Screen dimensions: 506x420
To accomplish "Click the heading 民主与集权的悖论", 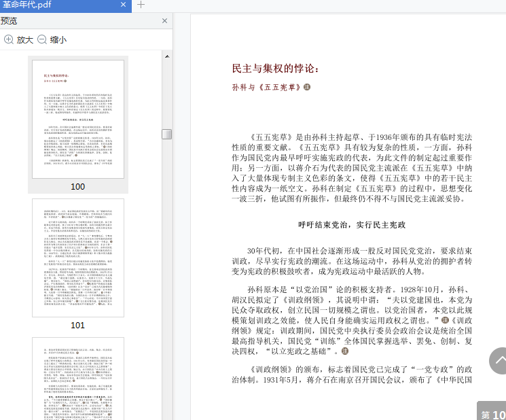I will (276, 69).
